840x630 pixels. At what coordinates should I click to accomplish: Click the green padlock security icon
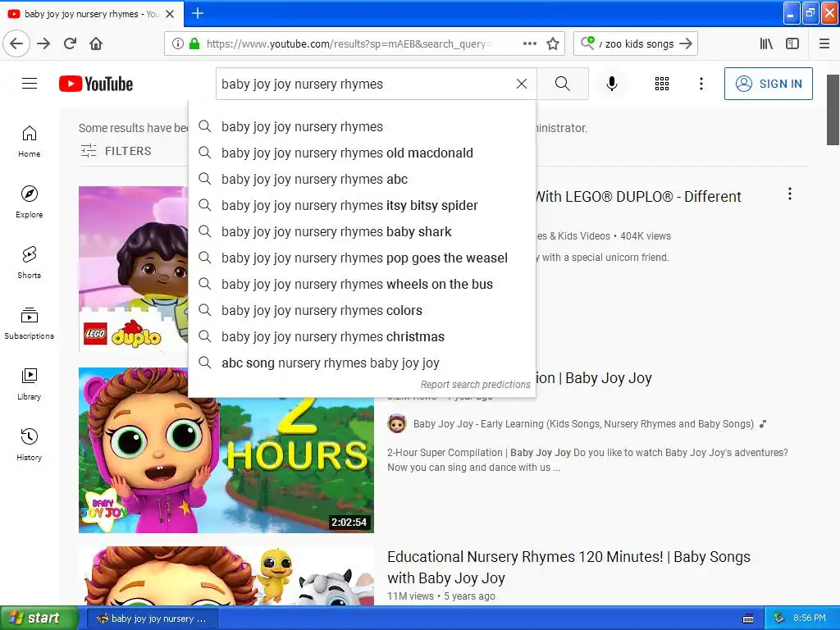pos(194,43)
